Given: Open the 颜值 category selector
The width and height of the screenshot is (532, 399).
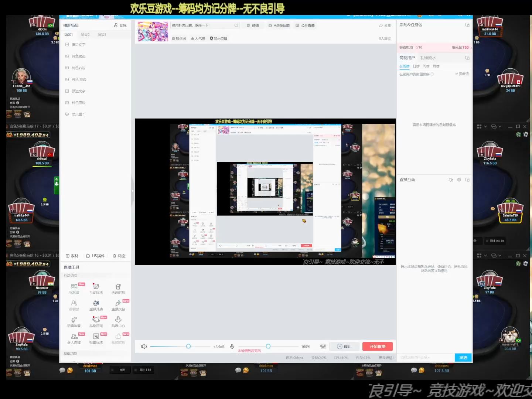Looking at the screenshot, I should click(x=253, y=25).
